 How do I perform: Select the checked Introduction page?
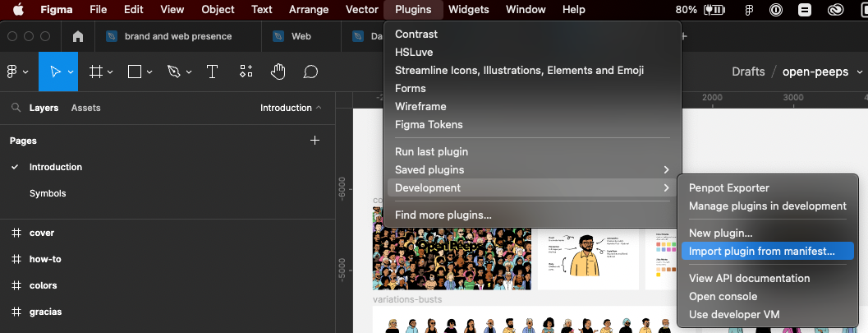55,167
